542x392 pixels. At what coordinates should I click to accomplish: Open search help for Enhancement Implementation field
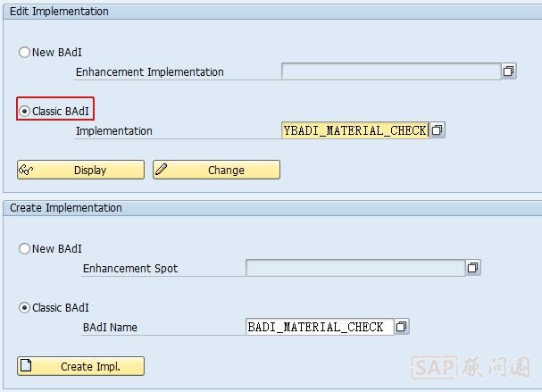[x=509, y=71]
